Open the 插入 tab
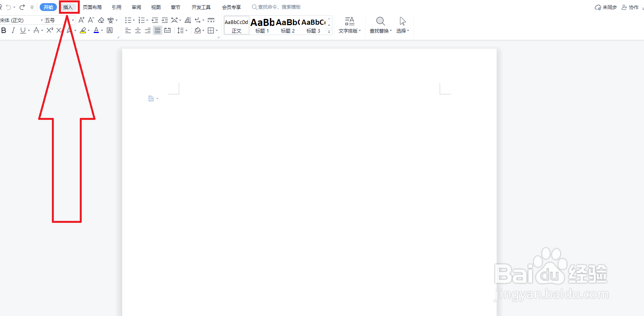This screenshot has height=316, width=644. point(68,7)
